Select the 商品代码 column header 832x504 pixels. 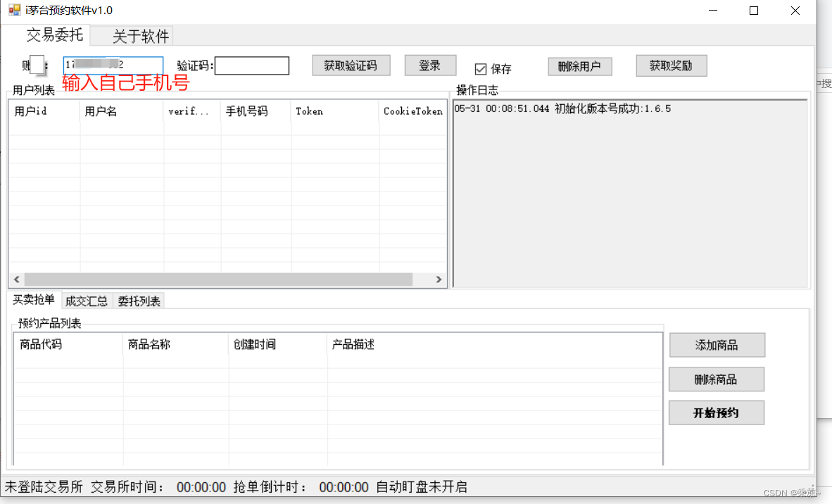coord(68,344)
